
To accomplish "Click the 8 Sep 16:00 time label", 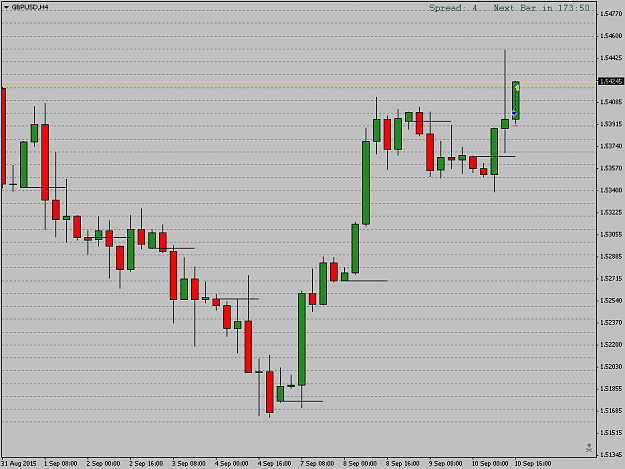I will (x=402, y=463).
